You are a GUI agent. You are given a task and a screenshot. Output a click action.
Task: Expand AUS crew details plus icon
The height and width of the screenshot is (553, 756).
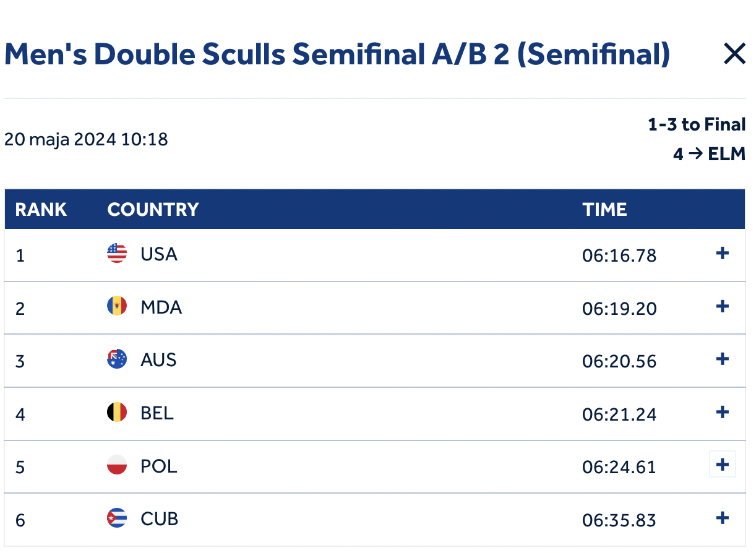point(722,359)
